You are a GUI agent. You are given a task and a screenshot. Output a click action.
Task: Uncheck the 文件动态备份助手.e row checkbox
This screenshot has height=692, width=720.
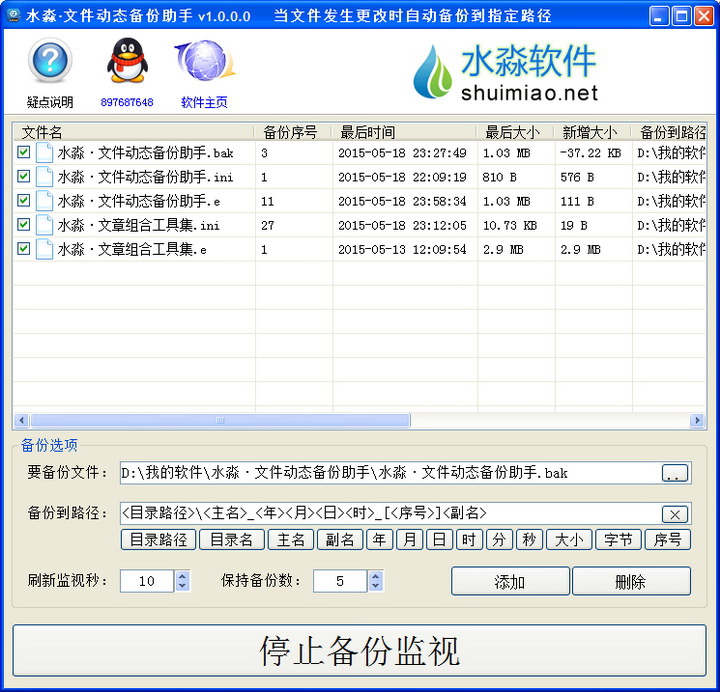[23, 200]
